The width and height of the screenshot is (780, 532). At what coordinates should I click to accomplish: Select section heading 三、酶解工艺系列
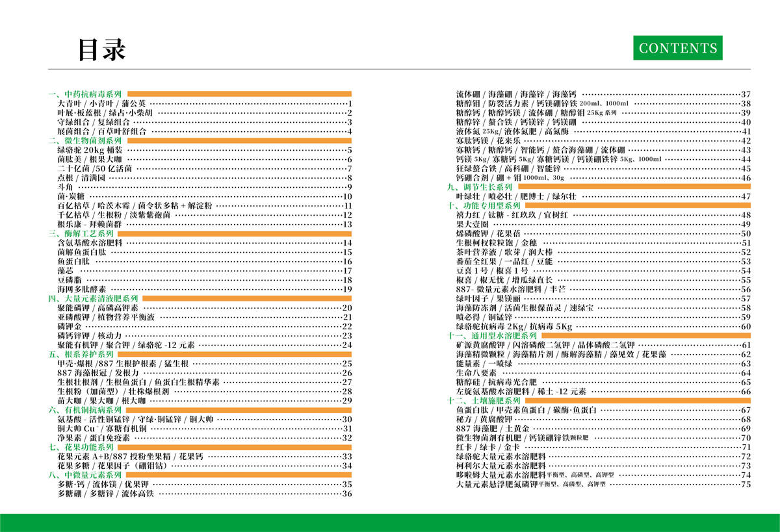click(81, 233)
